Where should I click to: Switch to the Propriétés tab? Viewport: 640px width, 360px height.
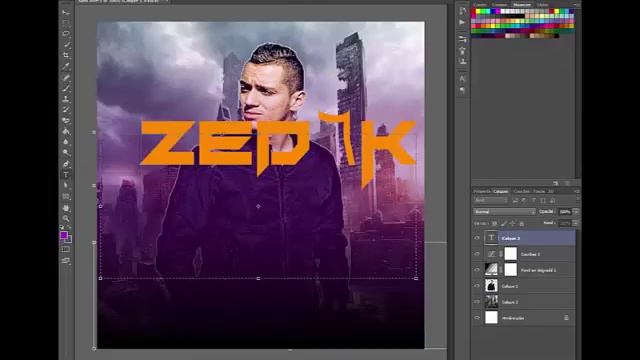pyautogui.click(x=482, y=191)
